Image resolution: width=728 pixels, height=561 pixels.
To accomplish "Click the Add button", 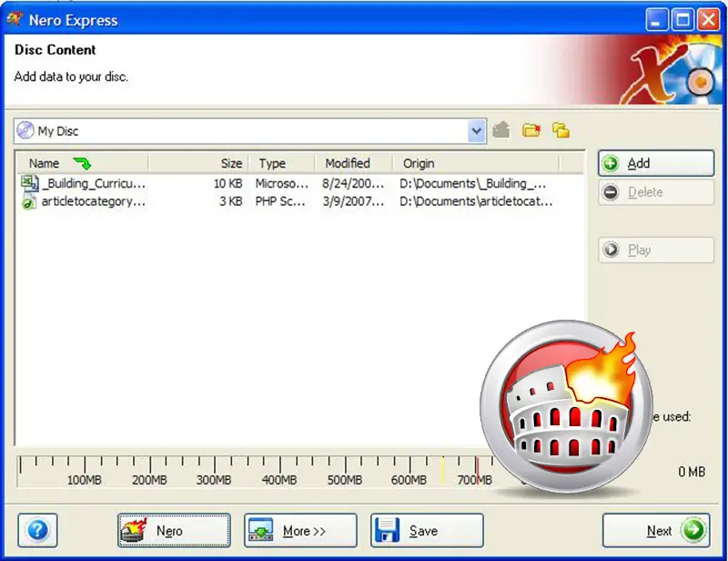I will pyautogui.click(x=655, y=163).
